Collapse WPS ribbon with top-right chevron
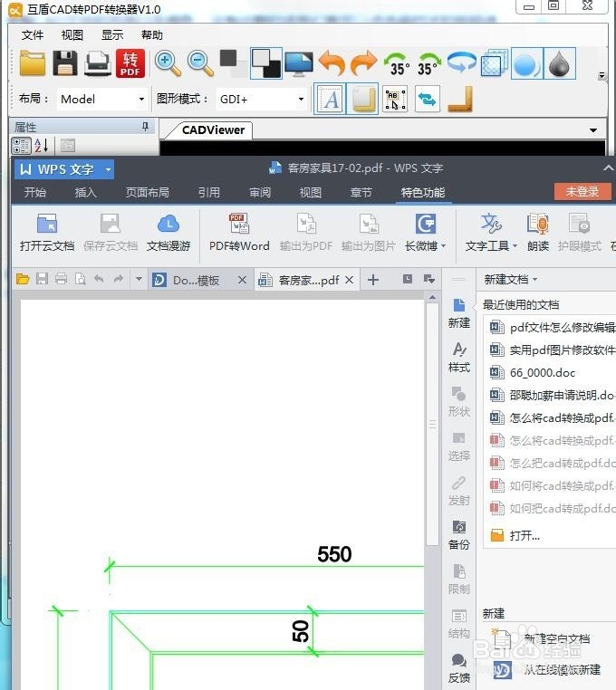This screenshot has width=616, height=690. [608, 168]
